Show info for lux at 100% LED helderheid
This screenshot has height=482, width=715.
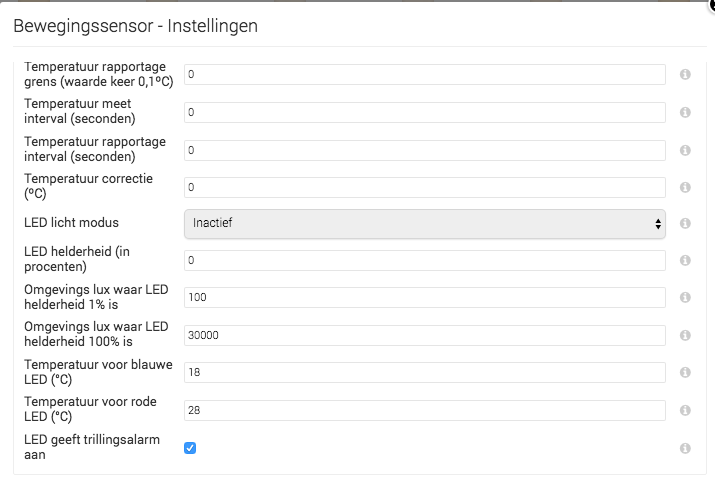[x=685, y=335]
